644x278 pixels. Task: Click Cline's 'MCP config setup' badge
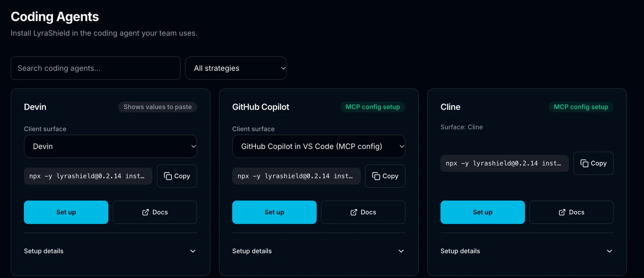tap(581, 107)
